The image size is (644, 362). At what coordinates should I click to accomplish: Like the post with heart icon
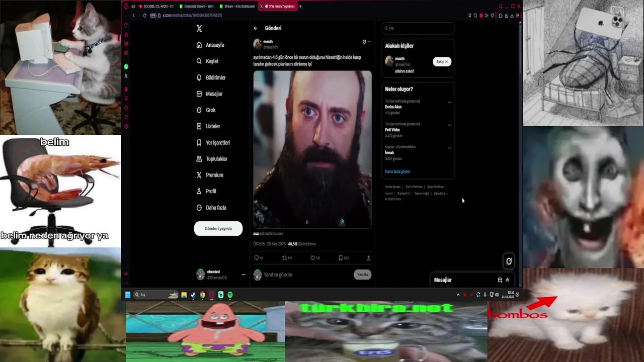coord(312,258)
